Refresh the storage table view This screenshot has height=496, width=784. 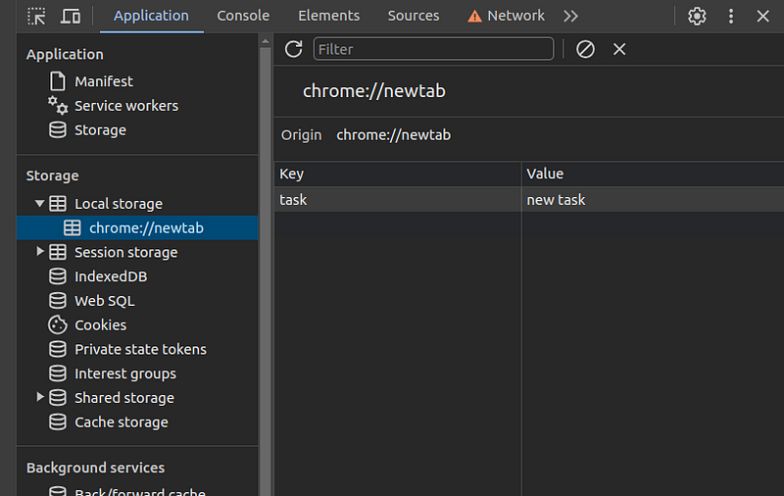(293, 49)
